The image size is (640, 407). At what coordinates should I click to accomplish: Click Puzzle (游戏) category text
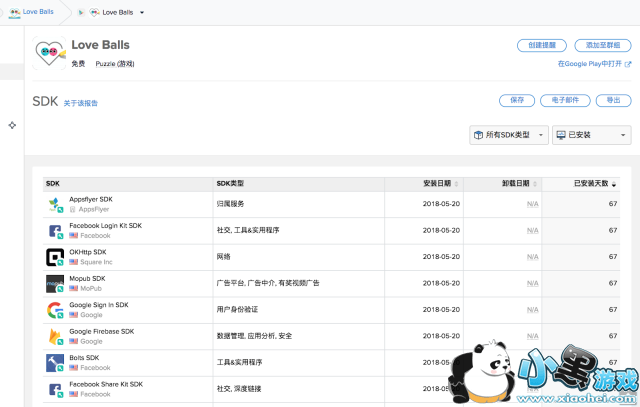pos(115,64)
